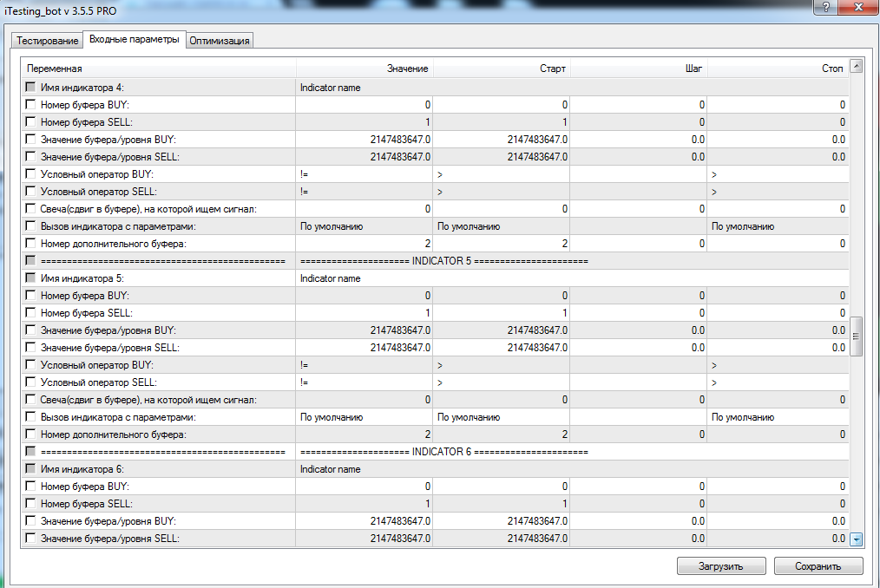Click the 'Шаг' column header
The image size is (880, 588).
point(693,69)
